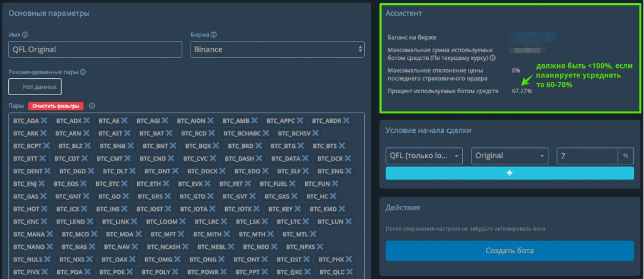This screenshot has height=279, width=644.
Task: Open the QFL (только lo... condition dropdown
Action: (425, 156)
